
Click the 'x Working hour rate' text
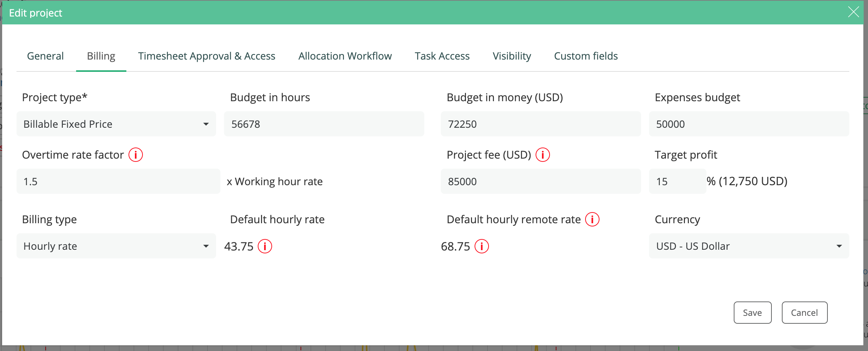(x=275, y=182)
